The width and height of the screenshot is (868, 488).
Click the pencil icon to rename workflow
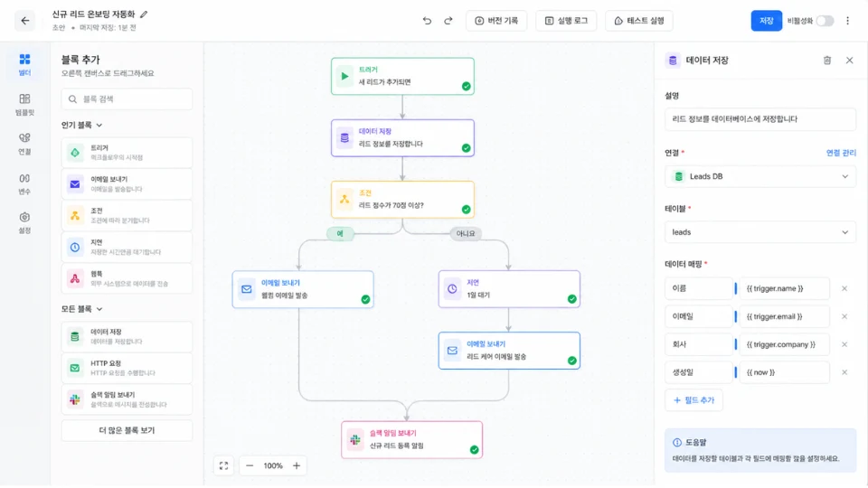144,14
